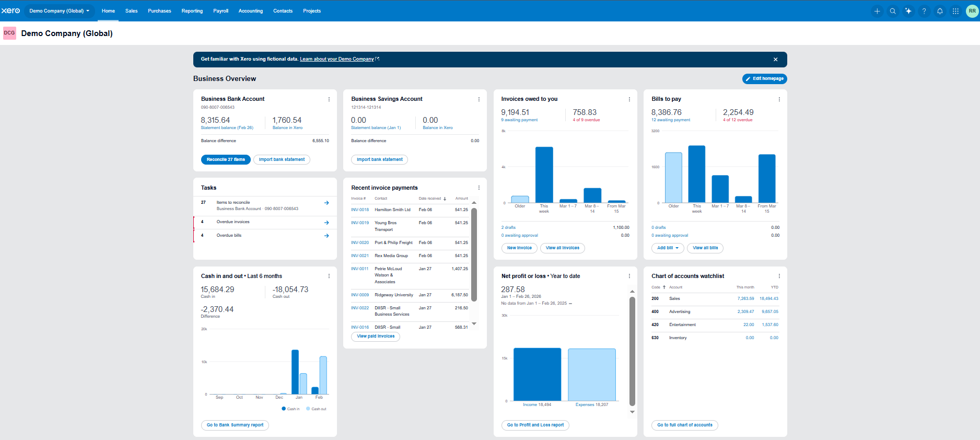Open the RR user profile avatar
Screen dimensions: 980x440
972,11
